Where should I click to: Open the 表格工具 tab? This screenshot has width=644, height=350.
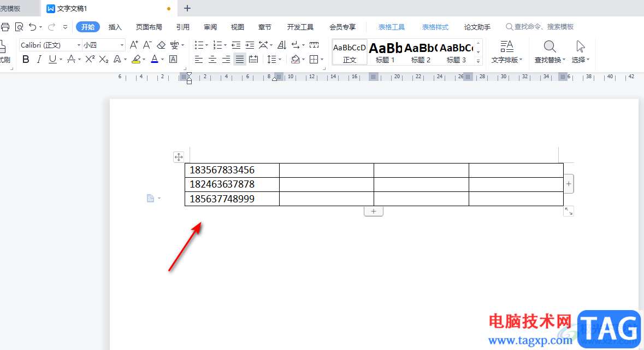pyautogui.click(x=392, y=27)
